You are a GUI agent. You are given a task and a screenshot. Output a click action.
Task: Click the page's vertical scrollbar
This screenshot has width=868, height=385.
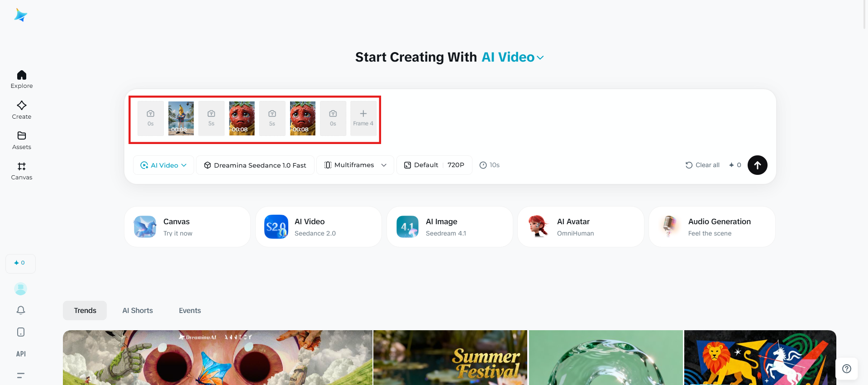point(865,15)
